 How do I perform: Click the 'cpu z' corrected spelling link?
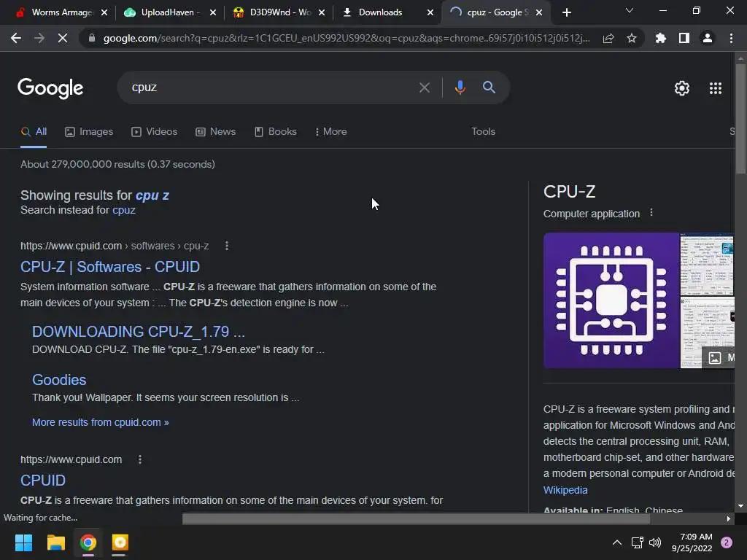click(x=152, y=195)
